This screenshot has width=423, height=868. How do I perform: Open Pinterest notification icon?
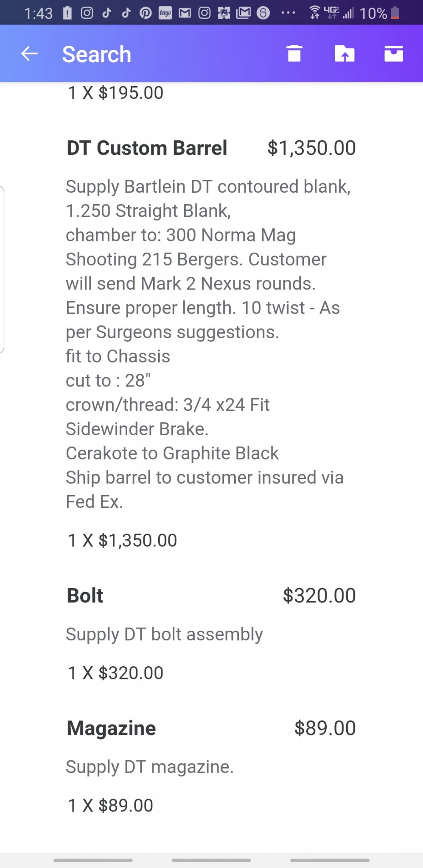point(146,13)
